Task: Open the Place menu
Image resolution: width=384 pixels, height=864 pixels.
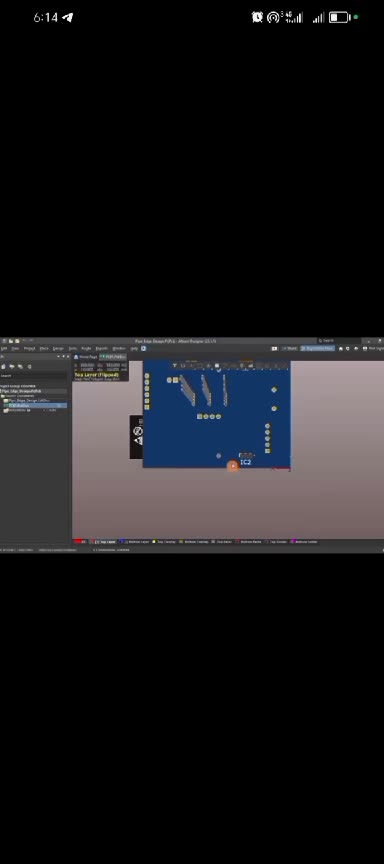Action: click(x=44, y=348)
